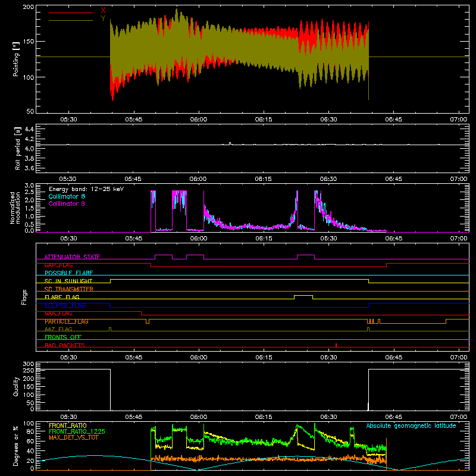Click 05:45 time label under roll period plot
The image size is (476, 476).
pos(133,179)
